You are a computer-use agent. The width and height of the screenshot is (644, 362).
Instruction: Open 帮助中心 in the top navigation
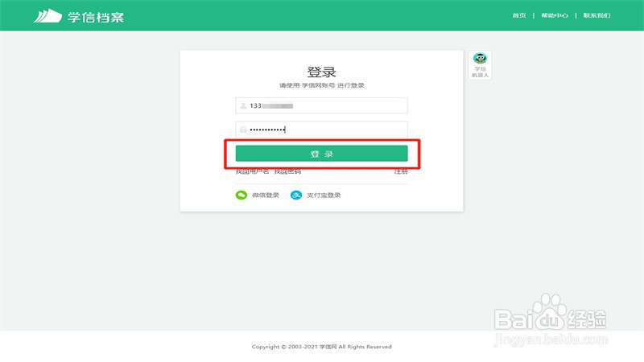555,15
